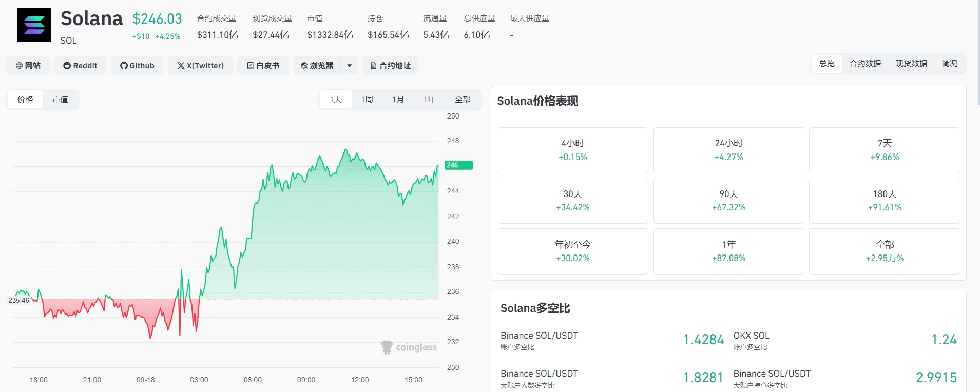Click the $246.03 price value
Screen dimensions: 980x392
(x=157, y=19)
